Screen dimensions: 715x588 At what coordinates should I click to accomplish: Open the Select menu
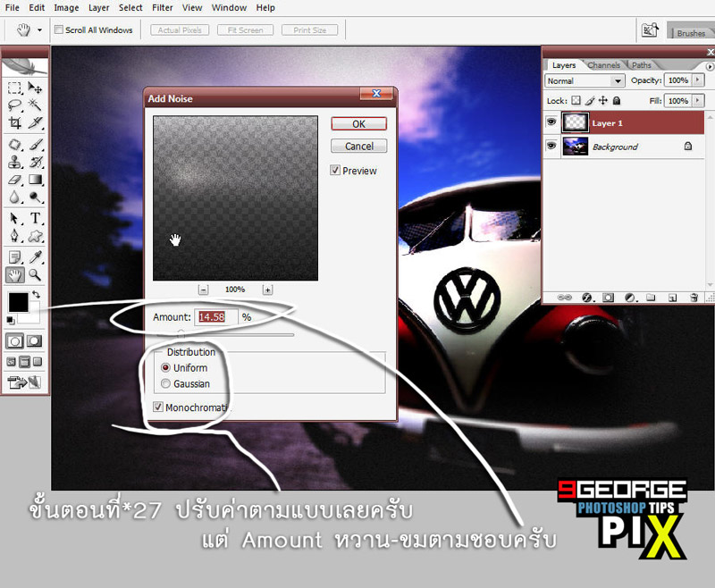coord(130,8)
